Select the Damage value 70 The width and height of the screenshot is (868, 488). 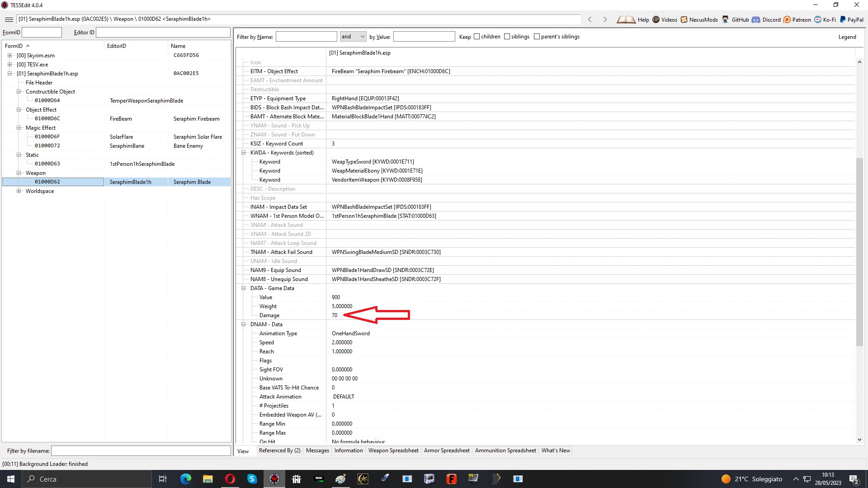pos(335,315)
